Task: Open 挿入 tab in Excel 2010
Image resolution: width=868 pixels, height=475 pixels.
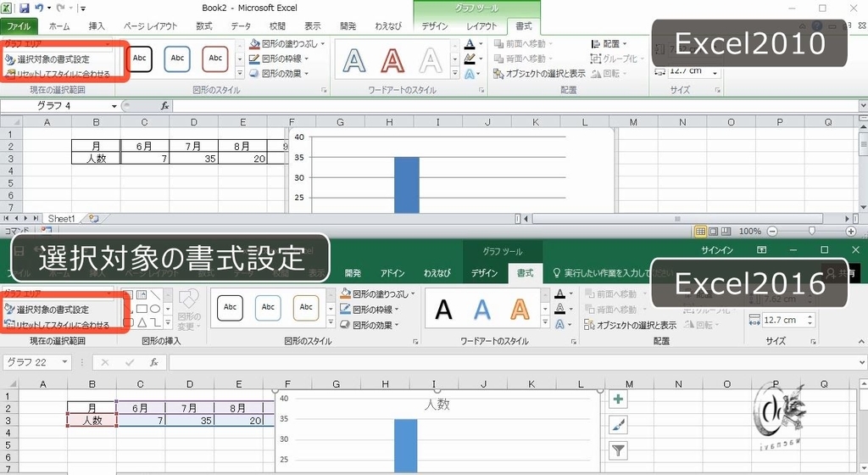Action: tap(97, 26)
